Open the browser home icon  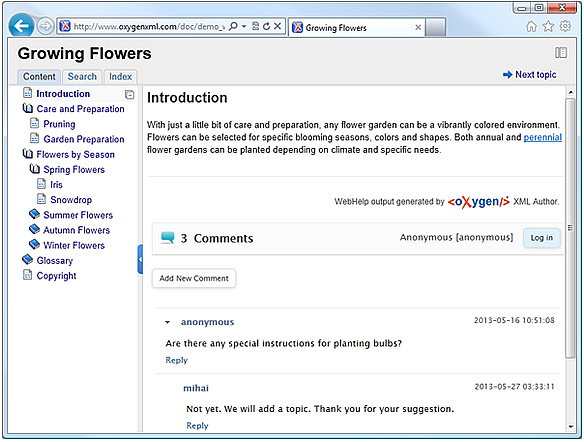click(531, 26)
